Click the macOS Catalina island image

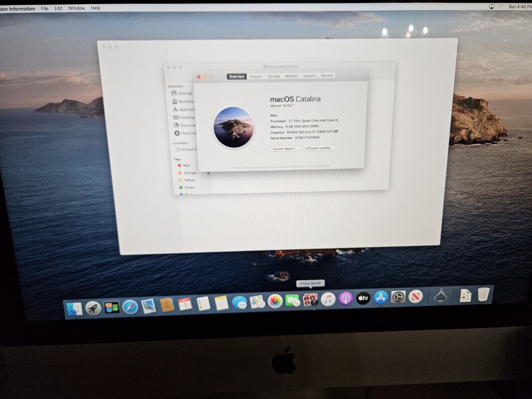tap(234, 127)
